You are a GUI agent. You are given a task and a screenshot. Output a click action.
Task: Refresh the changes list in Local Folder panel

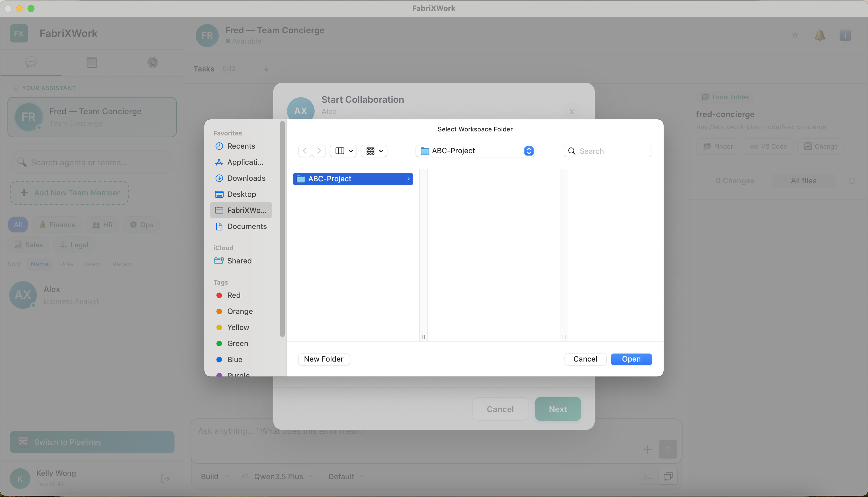pos(852,180)
